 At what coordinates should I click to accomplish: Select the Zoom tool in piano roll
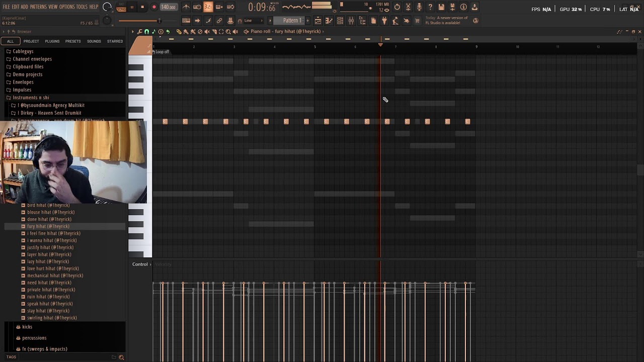pyautogui.click(x=228, y=32)
